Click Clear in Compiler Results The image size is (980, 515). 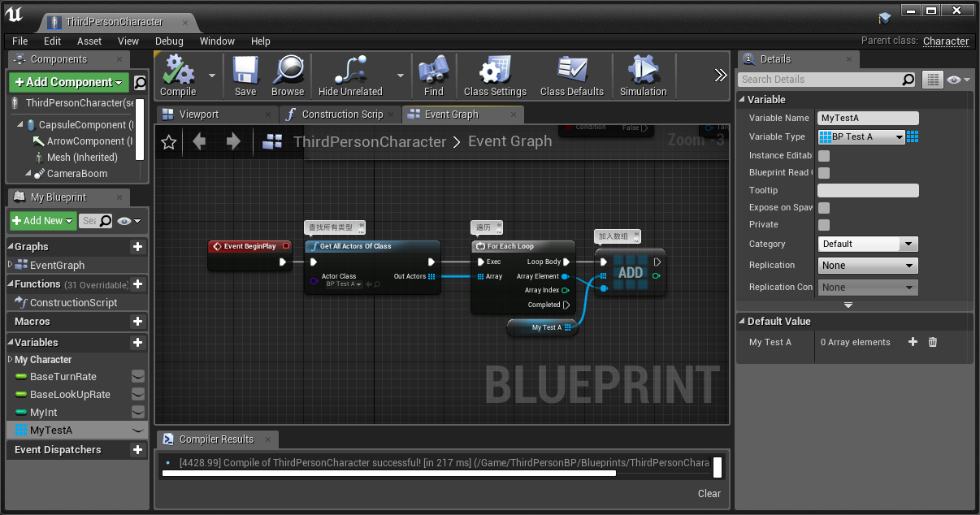(709, 493)
